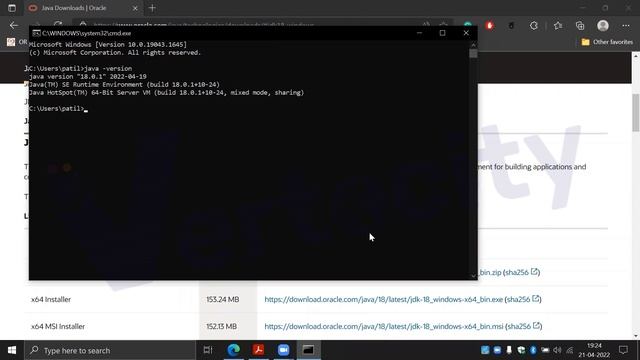Viewport: 640px width, 360px height.
Task: Open the Edge Extensions puzzle icon
Action: 533,26
